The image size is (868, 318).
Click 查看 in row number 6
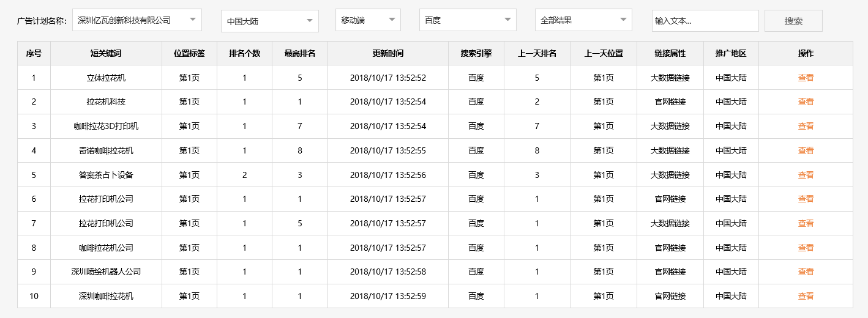[x=806, y=199]
